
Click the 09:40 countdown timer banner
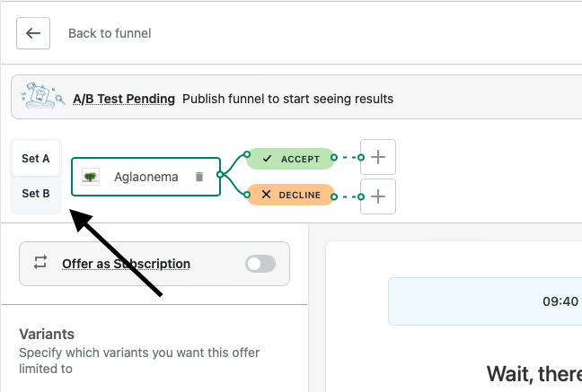pos(485,301)
